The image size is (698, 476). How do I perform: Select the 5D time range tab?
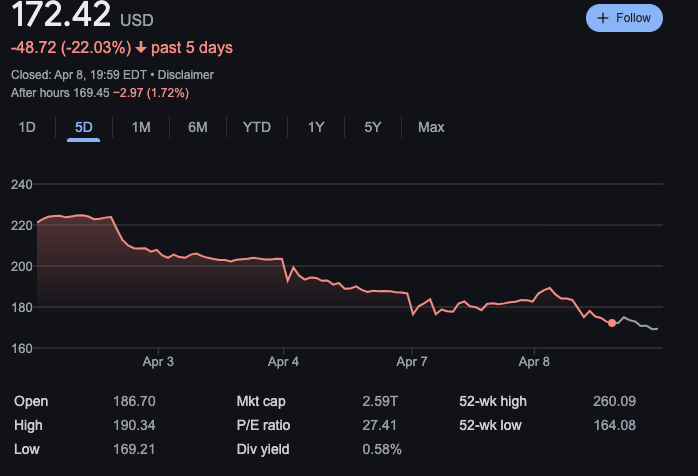(84, 127)
